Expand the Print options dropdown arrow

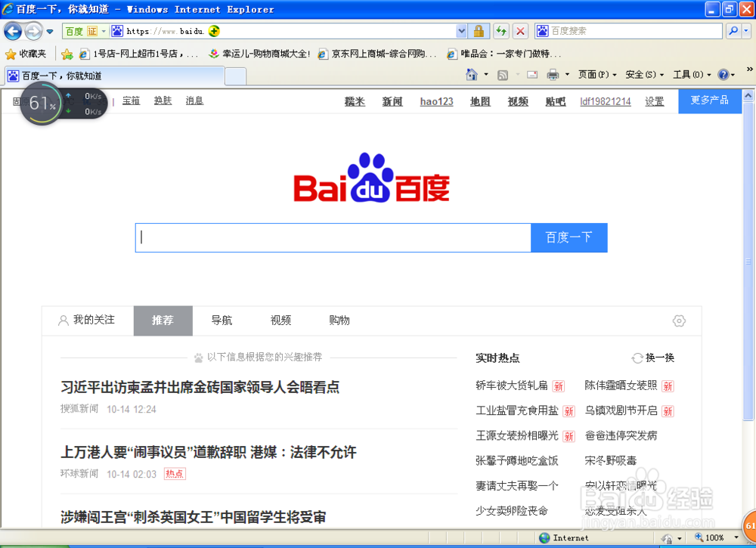coord(567,75)
